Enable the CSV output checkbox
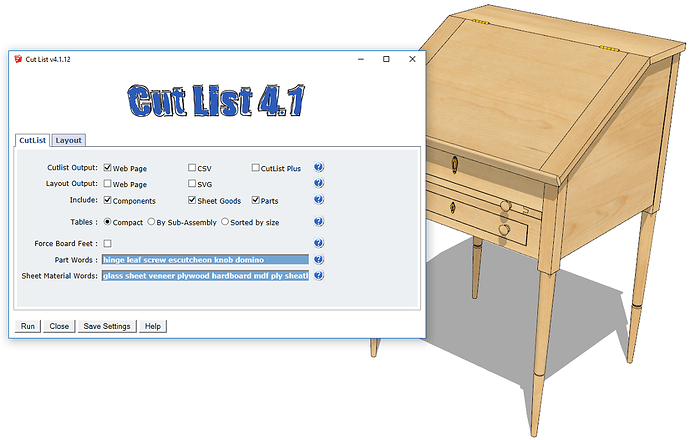690x440 pixels. 192,168
